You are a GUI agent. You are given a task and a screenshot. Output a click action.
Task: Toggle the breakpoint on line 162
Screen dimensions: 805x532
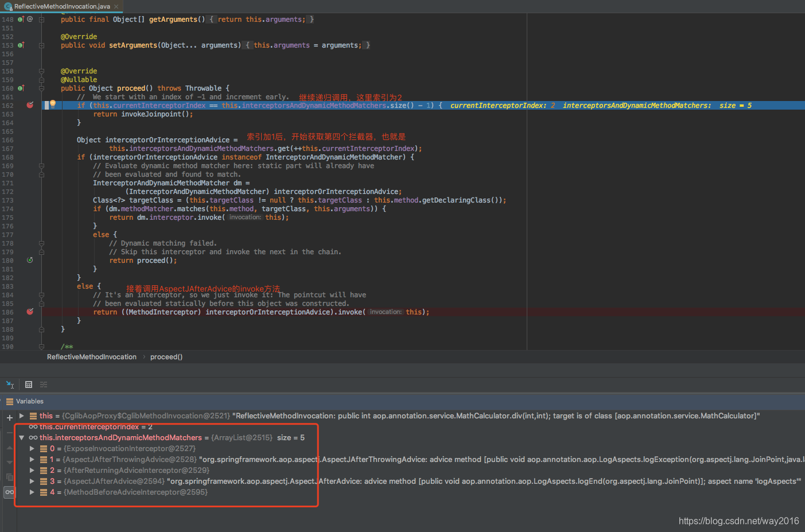click(30, 105)
